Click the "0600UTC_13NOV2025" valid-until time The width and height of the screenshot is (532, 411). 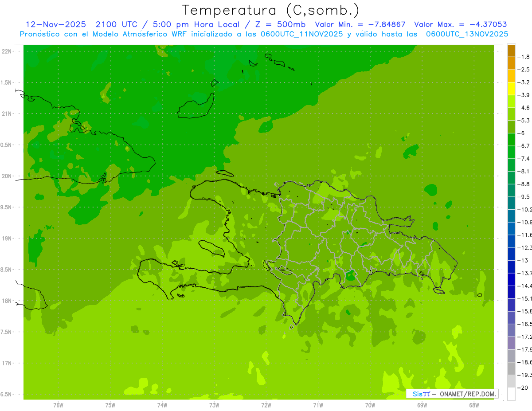click(467, 34)
